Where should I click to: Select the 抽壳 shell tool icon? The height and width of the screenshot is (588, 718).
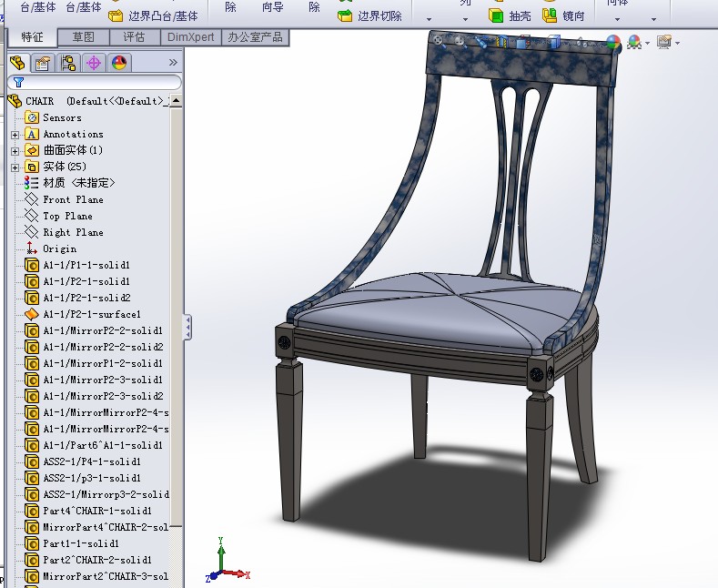tap(496, 16)
